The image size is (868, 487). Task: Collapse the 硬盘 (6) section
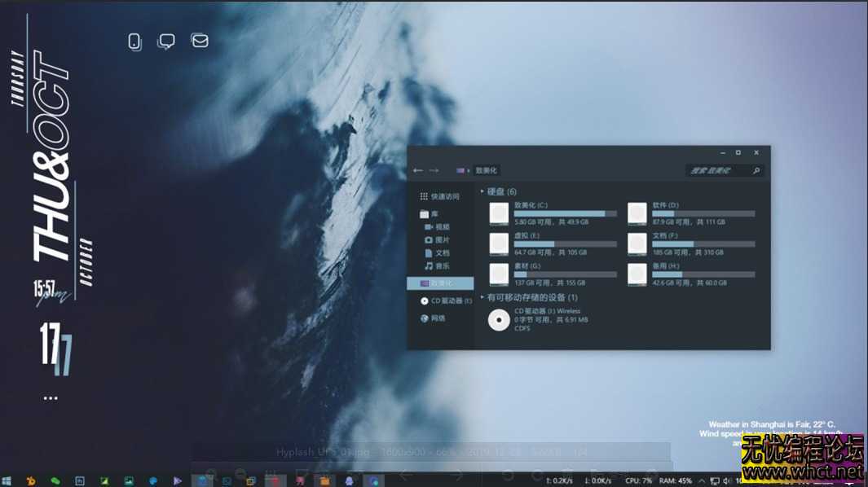pyautogui.click(x=483, y=190)
